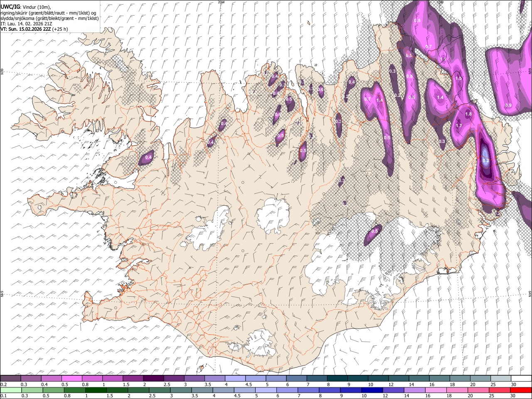The width and height of the screenshot is (532, 399).
Task: Click the 1.1 precipitation value on the map
Action: coord(443,59)
